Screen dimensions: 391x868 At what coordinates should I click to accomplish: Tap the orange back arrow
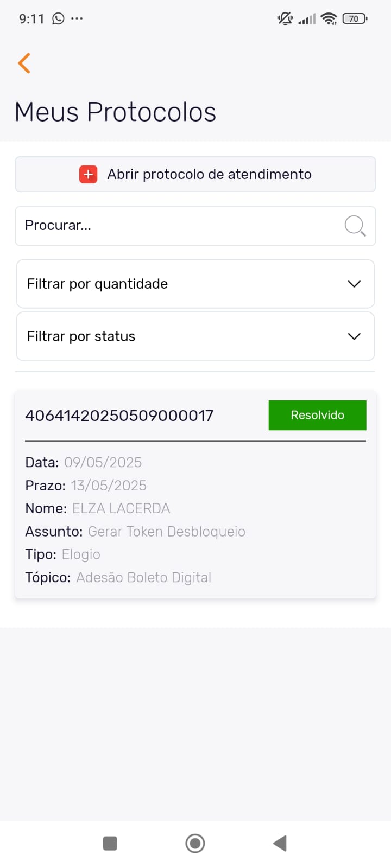[24, 63]
